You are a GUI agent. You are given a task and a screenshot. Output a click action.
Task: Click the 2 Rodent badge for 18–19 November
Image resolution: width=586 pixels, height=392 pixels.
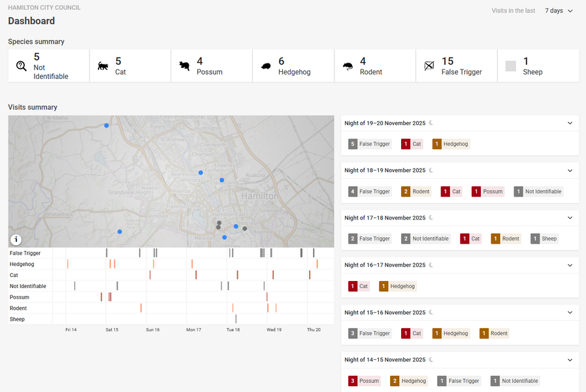click(415, 191)
